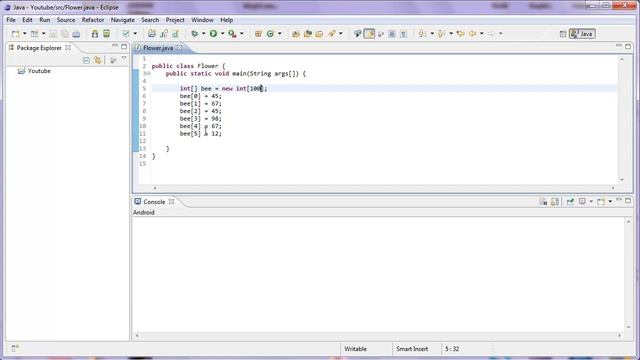The width and height of the screenshot is (640, 360).
Task: Click Collapse All in Package Explorer
Action: 86,60
